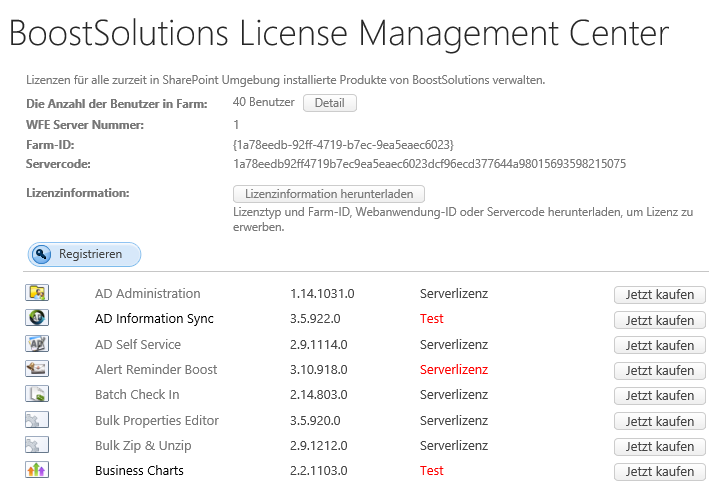Click the Registrieren button label

click(x=90, y=254)
